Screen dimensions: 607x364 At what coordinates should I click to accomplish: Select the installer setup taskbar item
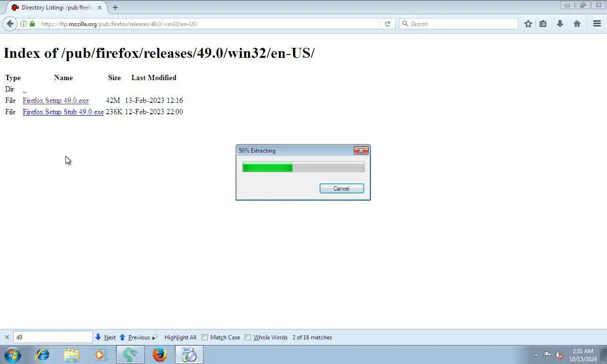(189, 355)
